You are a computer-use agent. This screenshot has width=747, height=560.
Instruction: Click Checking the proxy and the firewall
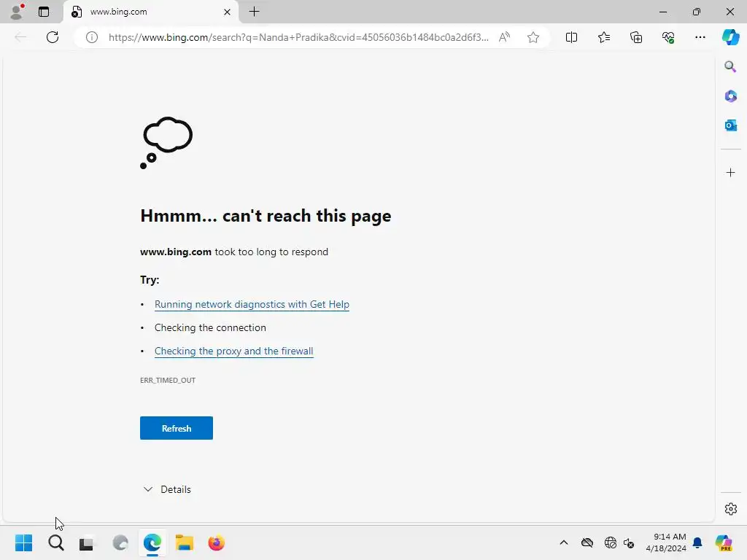[234, 351]
